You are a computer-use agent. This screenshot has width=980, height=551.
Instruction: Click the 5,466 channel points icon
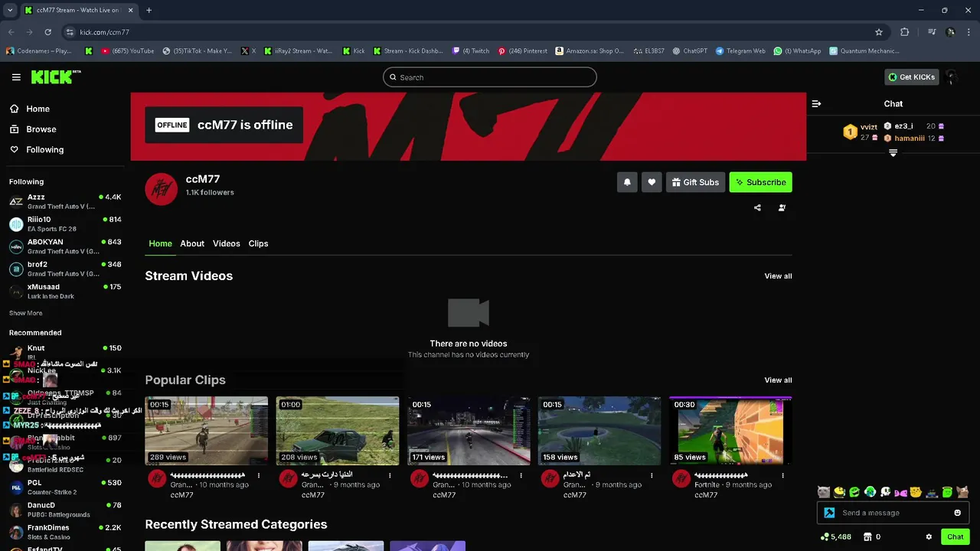(x=825, y=537)
